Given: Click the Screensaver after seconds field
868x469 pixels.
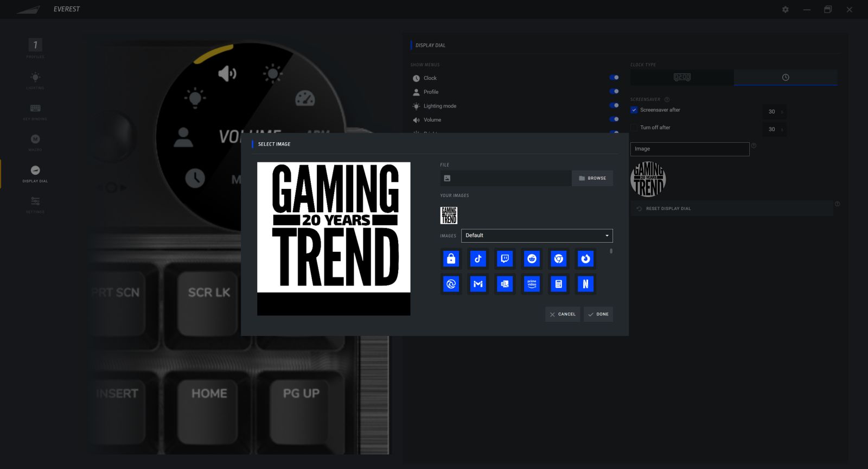Looking at the screenshot, I should click(774, 112).
